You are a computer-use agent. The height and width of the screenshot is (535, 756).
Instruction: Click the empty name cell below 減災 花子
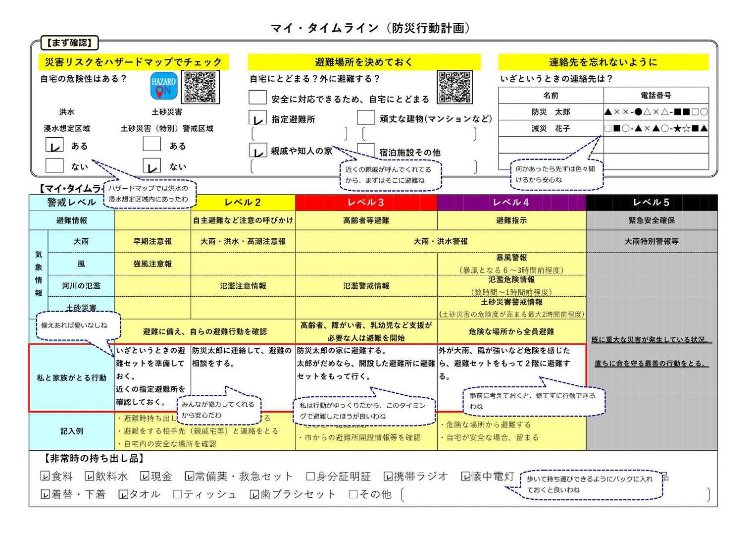pos(551,145)
